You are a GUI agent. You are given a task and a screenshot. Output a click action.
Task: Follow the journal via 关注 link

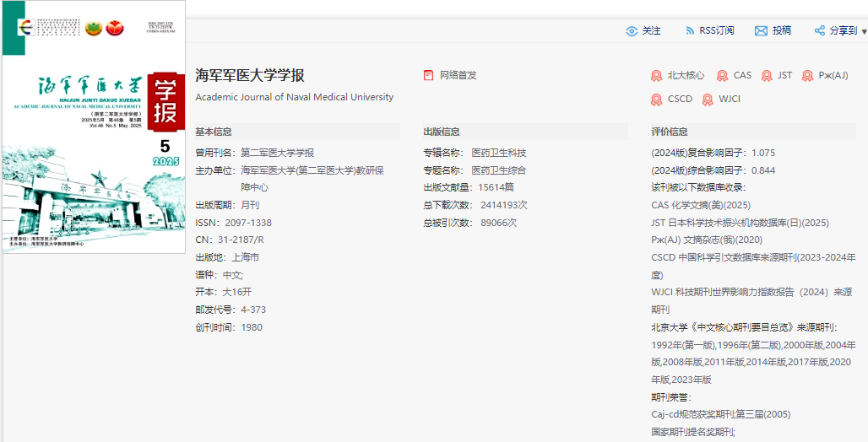(x=652, y=31)
